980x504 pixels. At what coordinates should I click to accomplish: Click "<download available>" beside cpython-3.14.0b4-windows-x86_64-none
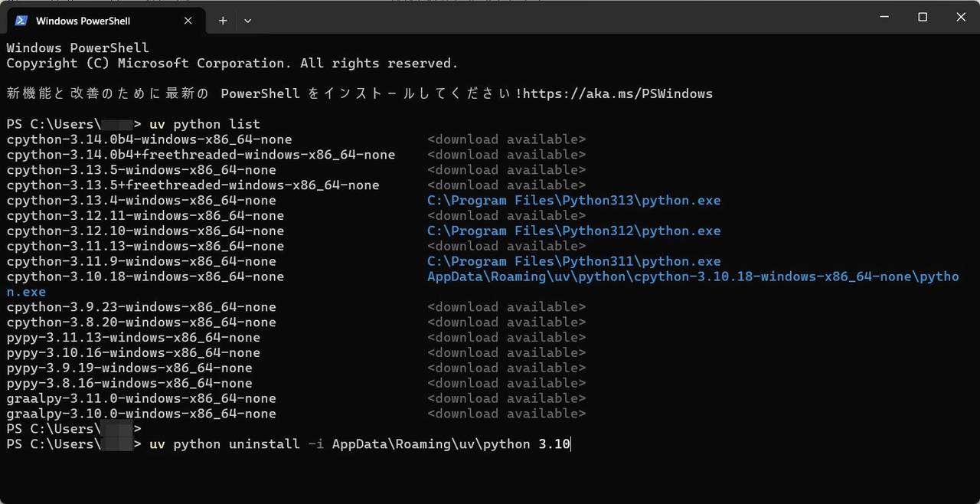click(x=507, y=139)
